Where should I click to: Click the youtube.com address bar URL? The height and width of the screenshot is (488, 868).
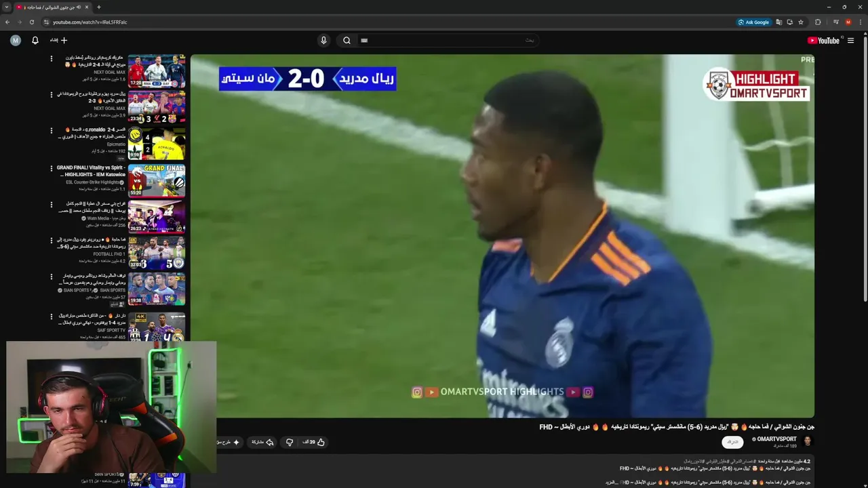point(90,22)
